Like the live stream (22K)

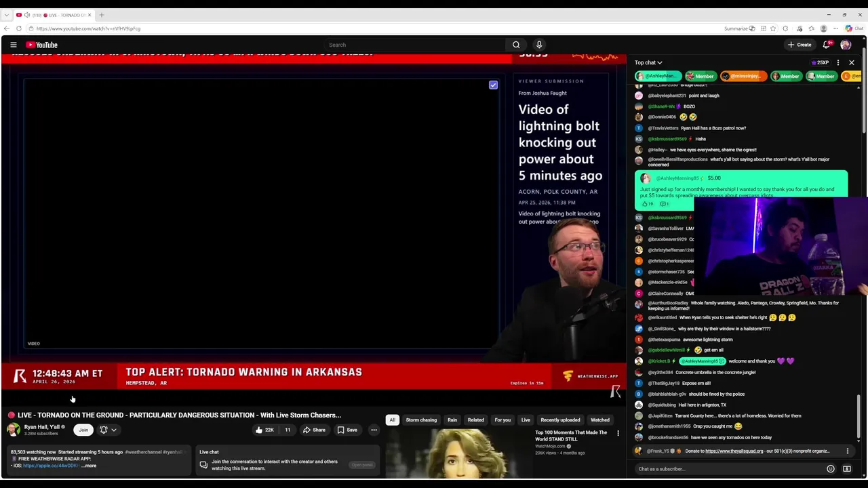[x=264, y=430]
